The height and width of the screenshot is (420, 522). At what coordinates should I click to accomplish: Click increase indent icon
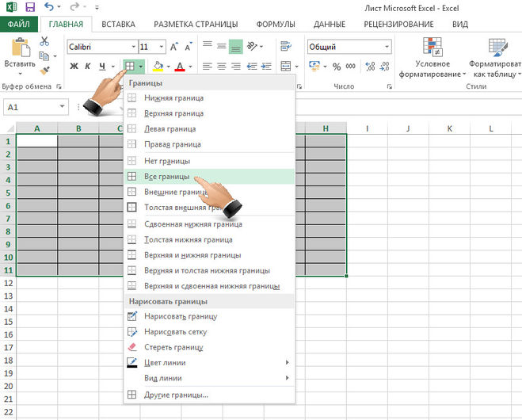[x=266, y=67]
